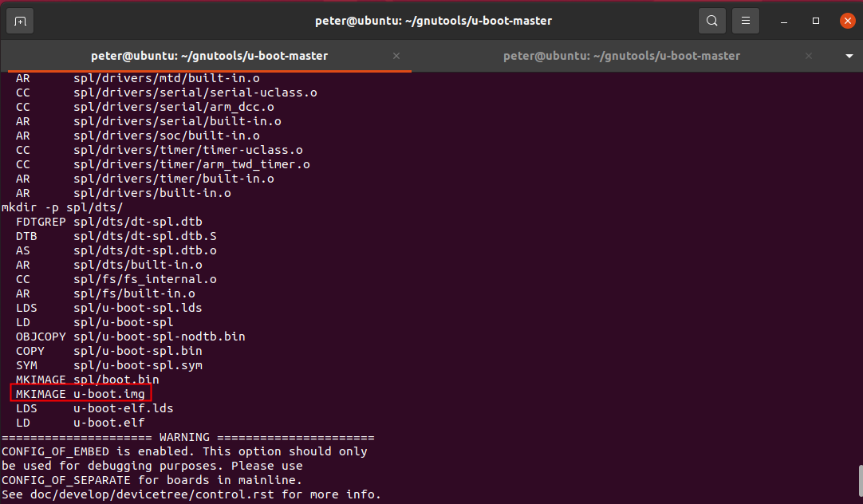Click the CONFIG_OF_EMBED warning text
The height and width of the screenshot is (504, 863).
coord(54,451)
